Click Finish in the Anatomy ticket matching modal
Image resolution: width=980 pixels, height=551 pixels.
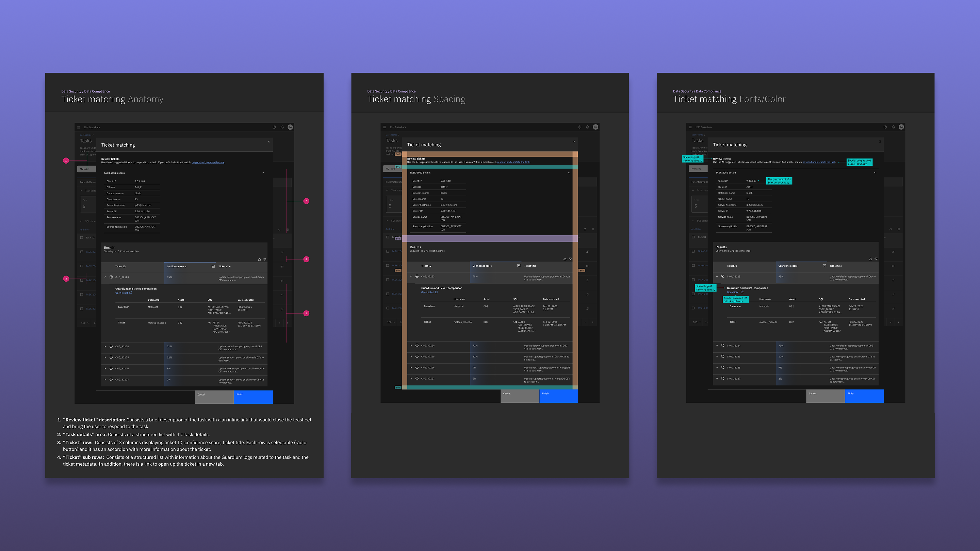[254, 397]
